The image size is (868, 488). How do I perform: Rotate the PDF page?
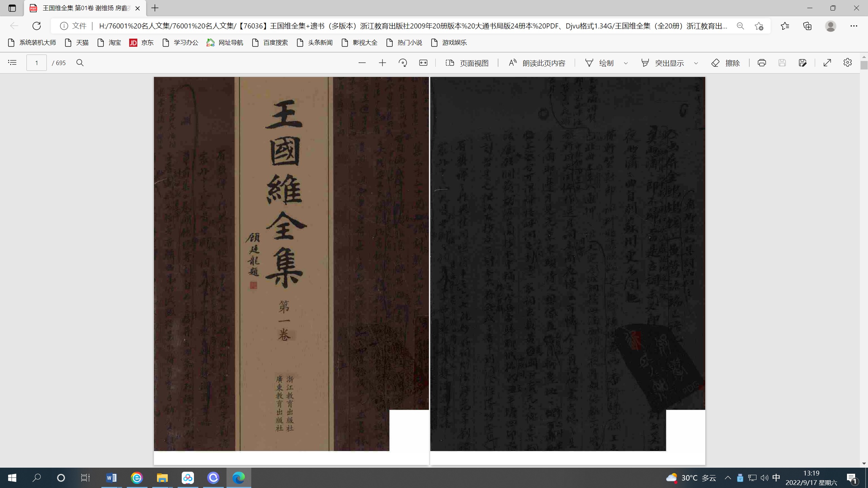tap(403, 63)
